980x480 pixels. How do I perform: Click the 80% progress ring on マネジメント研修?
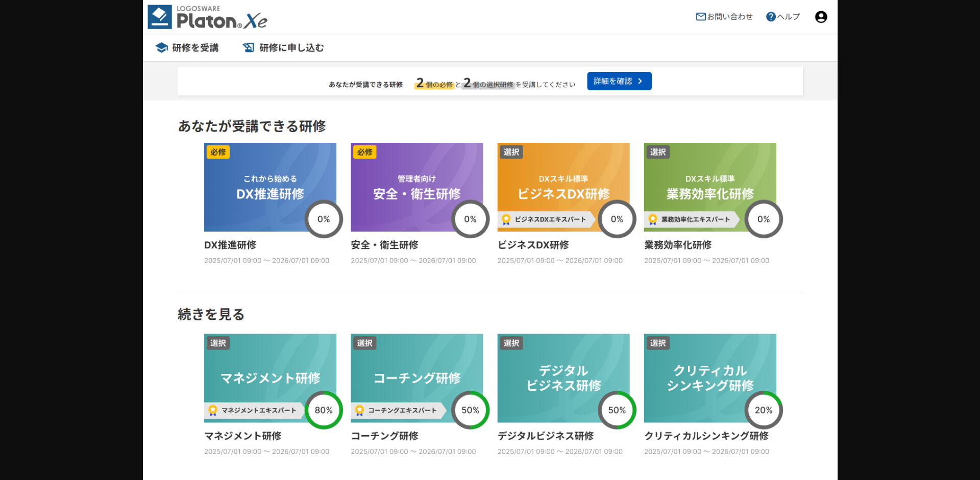point(323,410)
